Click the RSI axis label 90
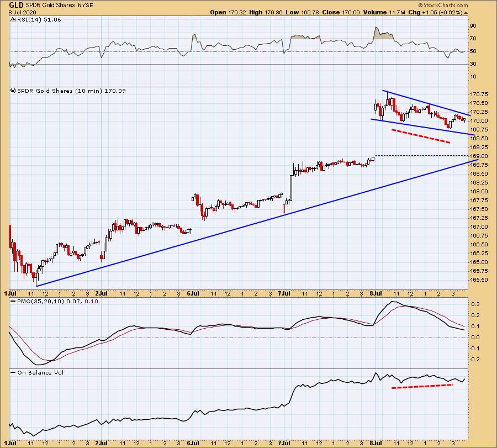This screenshot has height=448, width=497. [473, 25]
